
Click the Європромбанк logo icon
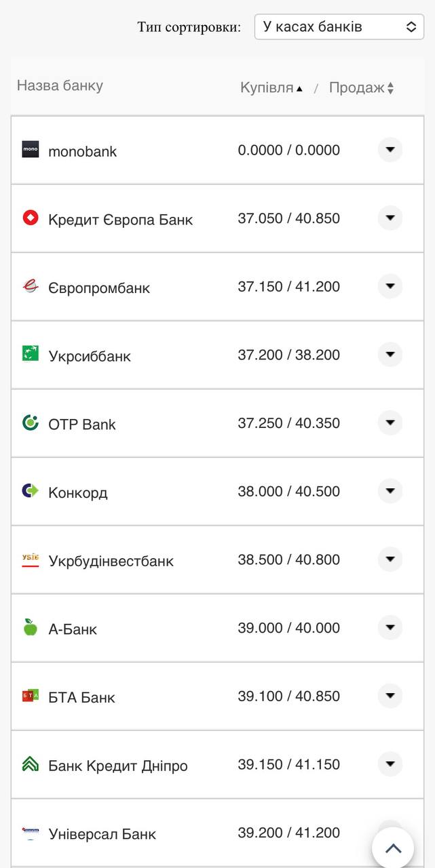point(30,286)
